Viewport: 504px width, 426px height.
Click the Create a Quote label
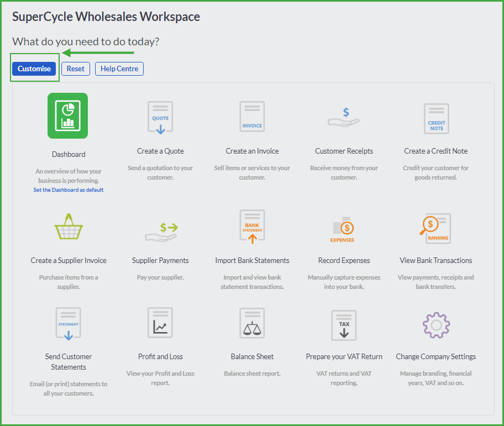160,151
